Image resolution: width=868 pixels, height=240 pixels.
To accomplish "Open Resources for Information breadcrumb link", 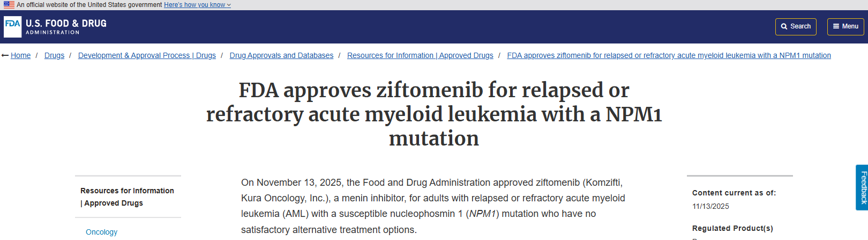I will 420,56.
